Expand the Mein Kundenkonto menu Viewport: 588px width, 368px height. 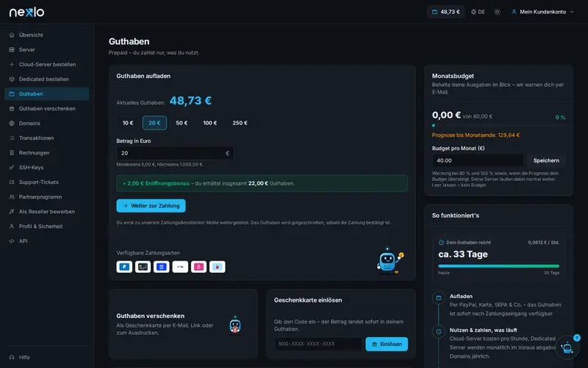coord(542,12)
